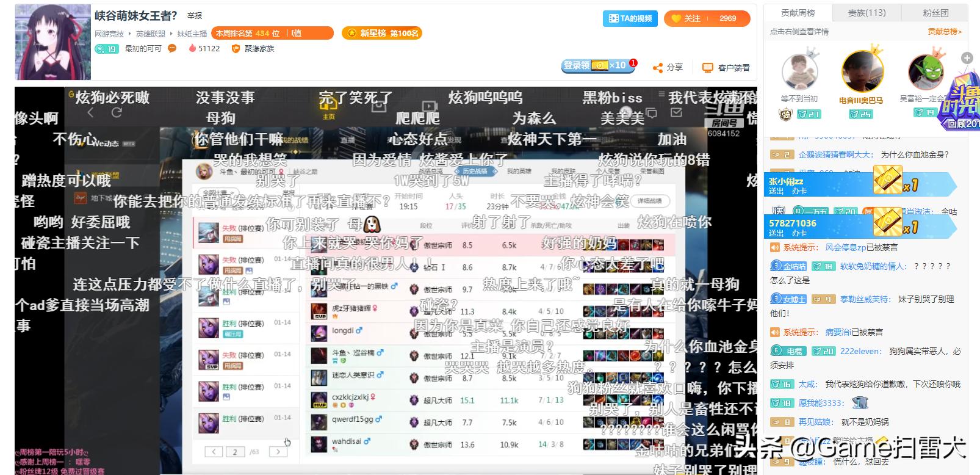Click the 女博士 fan badge

tap(788, 299)
